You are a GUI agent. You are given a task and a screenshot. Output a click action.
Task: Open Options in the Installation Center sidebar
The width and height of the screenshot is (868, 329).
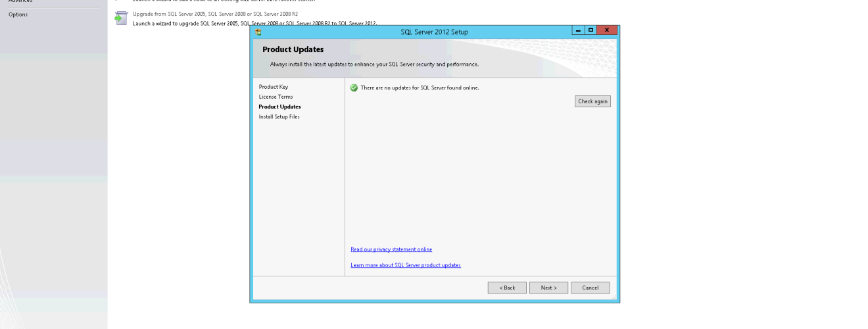click(x=18, y=14)
